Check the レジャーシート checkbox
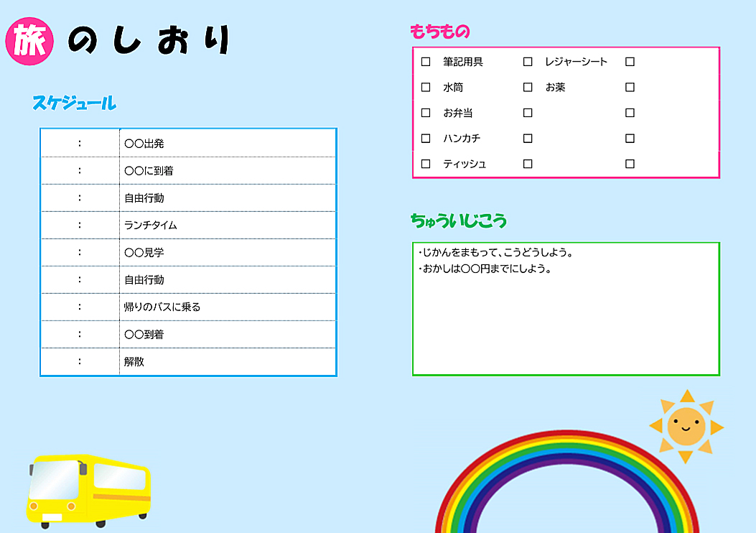 [528, 62]
